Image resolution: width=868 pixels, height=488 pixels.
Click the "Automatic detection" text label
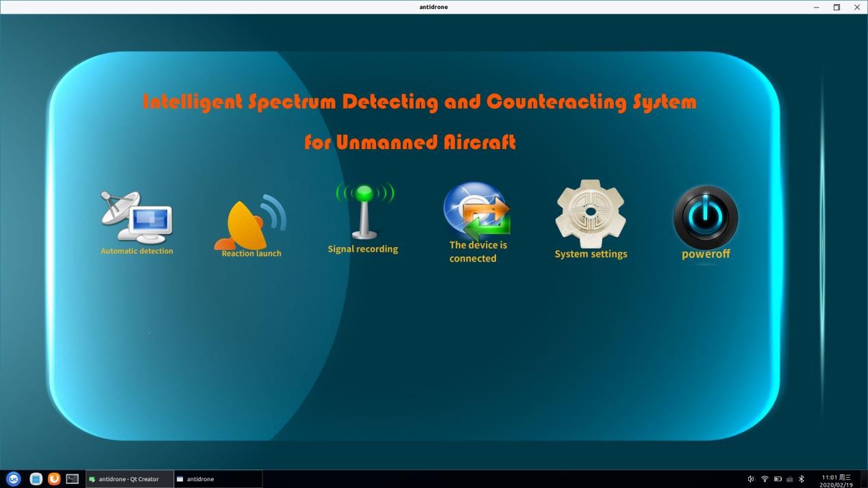click(x=137, y=251)
